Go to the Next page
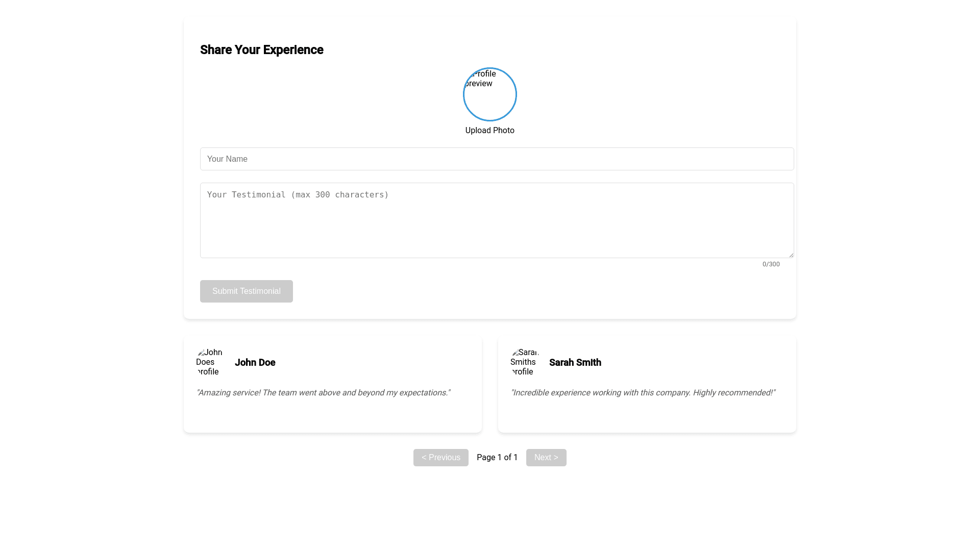The width and height of the screenshot is (980, 551). pos(546,458)
